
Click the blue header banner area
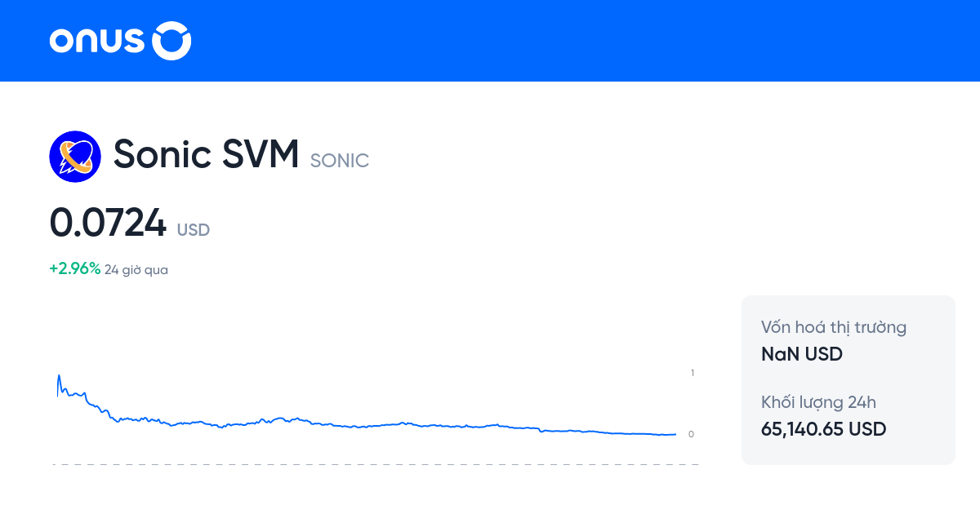point(490,41)
